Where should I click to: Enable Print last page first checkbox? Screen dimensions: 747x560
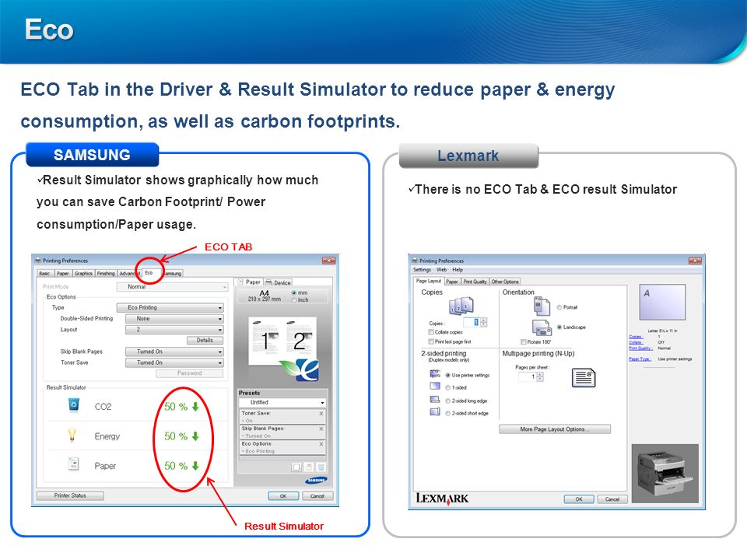click(431, 342)
